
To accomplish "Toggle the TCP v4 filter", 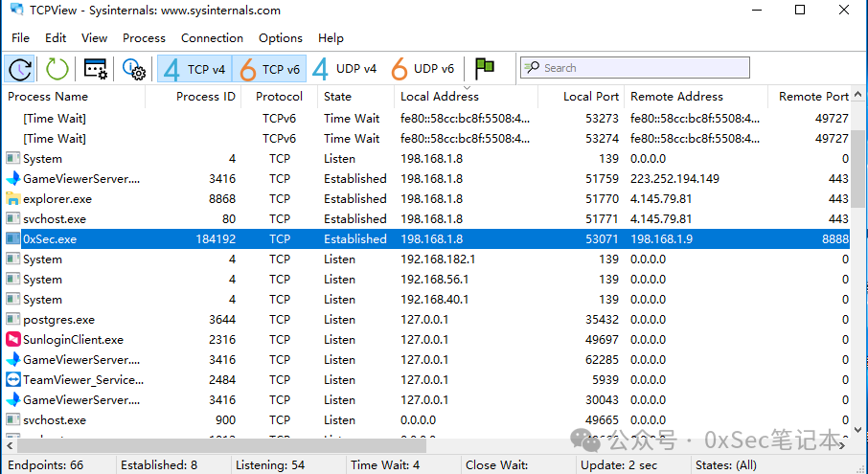I will click(x=194, y=69).
